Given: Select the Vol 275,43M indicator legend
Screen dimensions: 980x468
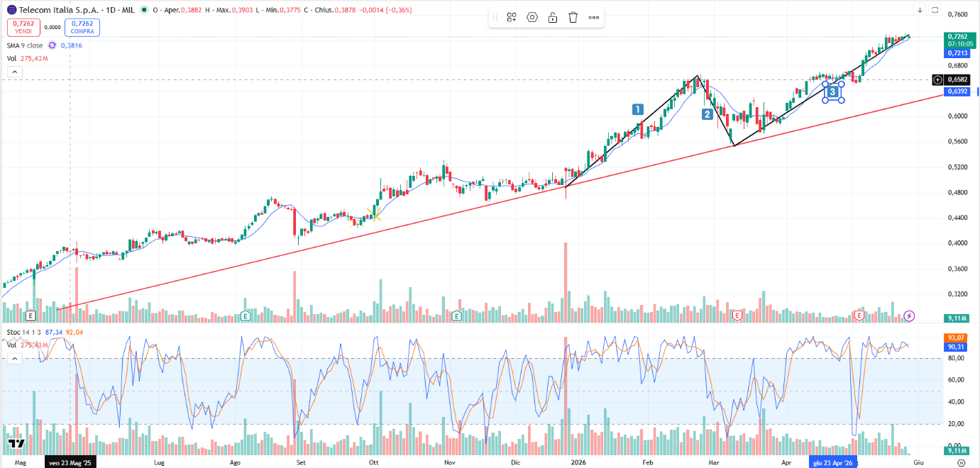Looking at the screenshot, I should tap(27, 58).
